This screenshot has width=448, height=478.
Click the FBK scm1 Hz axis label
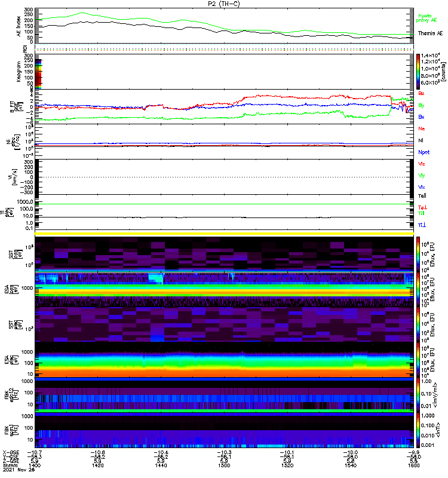pyautogui.click(x=10, y=430)
